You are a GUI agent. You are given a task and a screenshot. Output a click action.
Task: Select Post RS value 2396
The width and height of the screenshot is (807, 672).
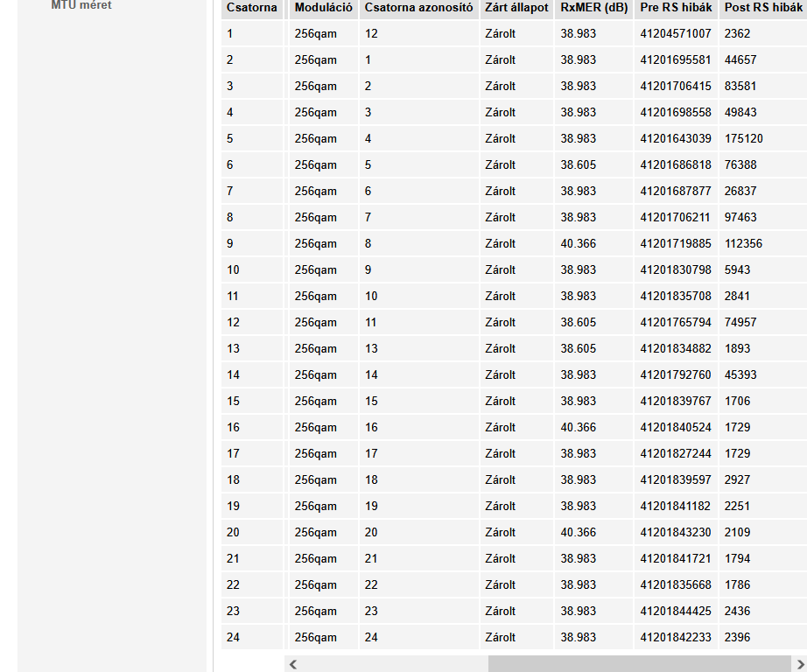(737, 637)
